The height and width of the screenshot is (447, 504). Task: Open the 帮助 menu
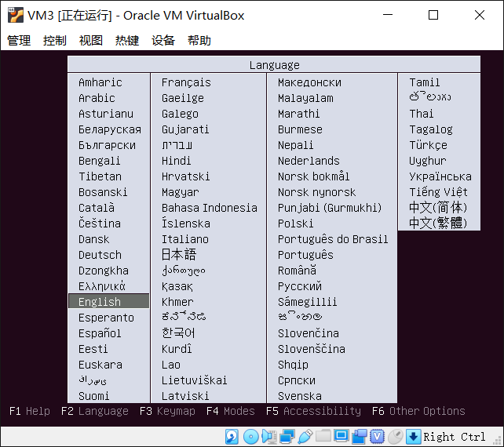[x=199, y=41]
